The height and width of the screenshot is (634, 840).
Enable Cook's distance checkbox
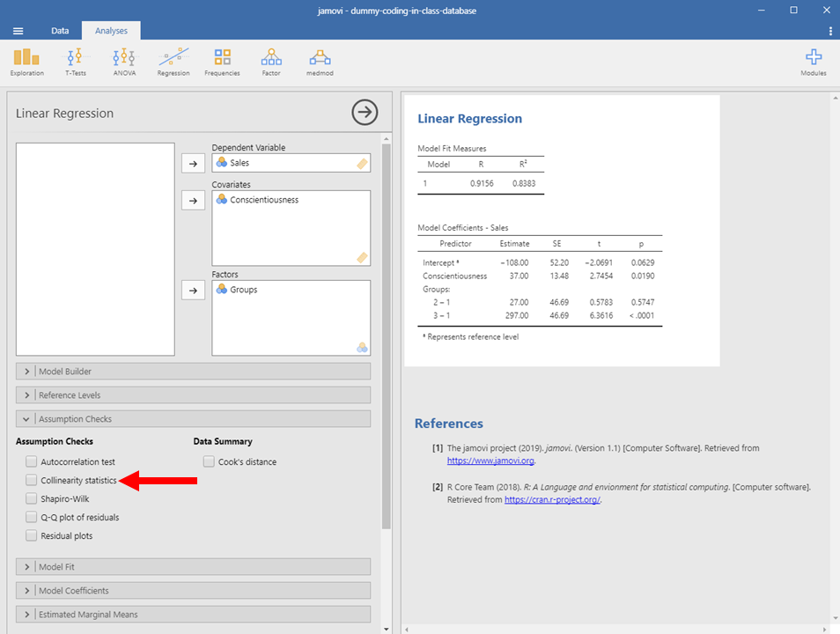point(209,461)
